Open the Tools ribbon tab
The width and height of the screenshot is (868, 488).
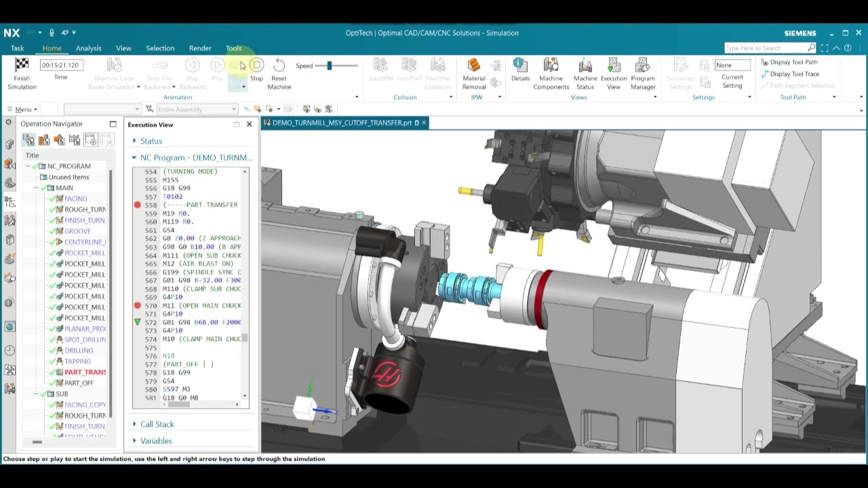(x=233, y=48)
